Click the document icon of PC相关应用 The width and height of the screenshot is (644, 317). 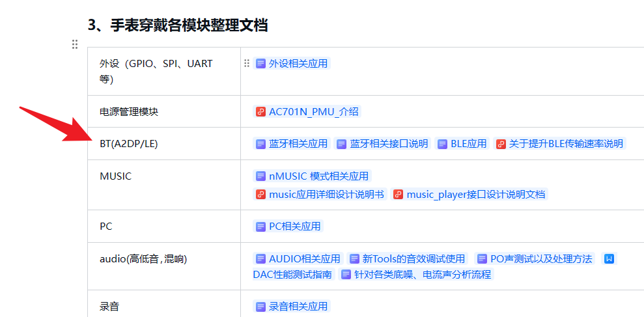(x=260, y=227)
